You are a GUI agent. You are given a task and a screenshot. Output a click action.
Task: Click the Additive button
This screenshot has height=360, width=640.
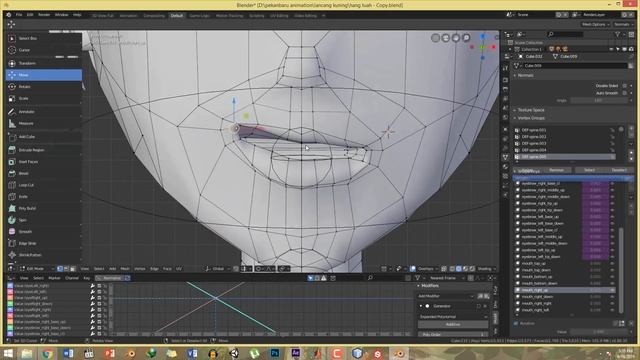pyautogui.click(x=453, y=324)
